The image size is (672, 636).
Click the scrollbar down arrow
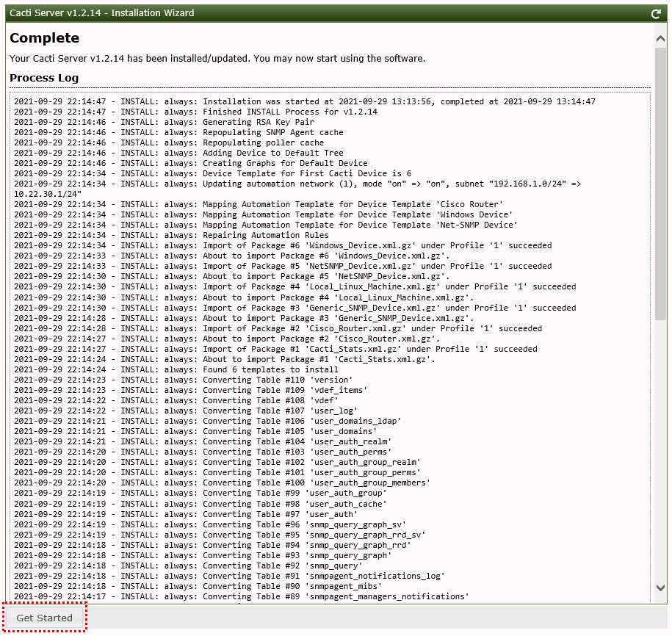click(660, 588)
